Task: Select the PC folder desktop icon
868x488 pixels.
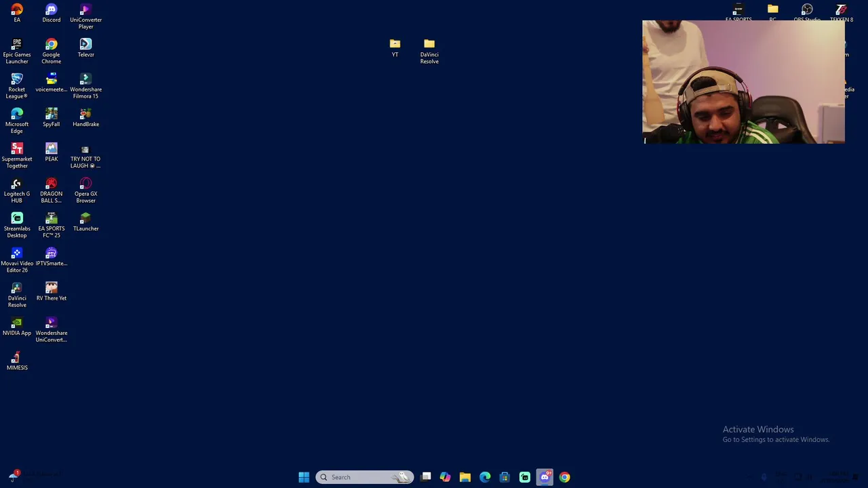Action: [772, 12]
